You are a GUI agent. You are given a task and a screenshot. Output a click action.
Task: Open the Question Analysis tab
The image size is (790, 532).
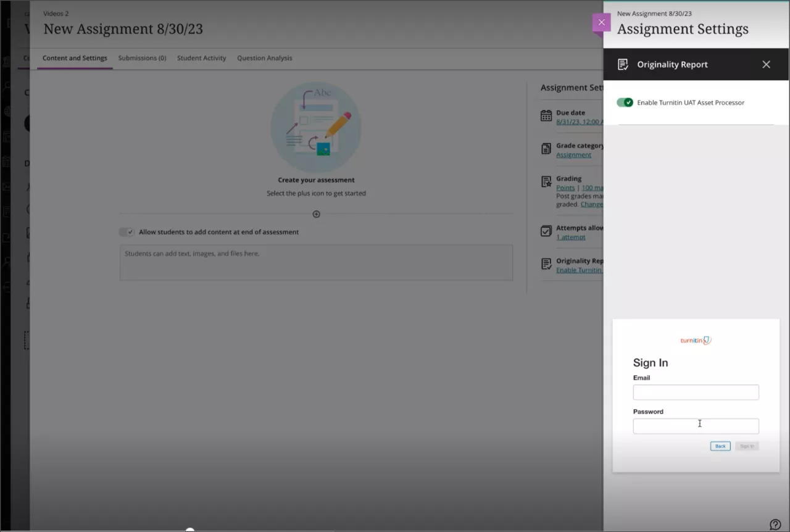coord(264,58)
